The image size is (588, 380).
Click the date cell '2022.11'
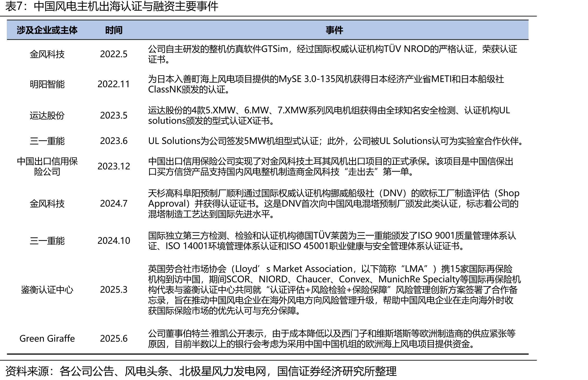114,84
